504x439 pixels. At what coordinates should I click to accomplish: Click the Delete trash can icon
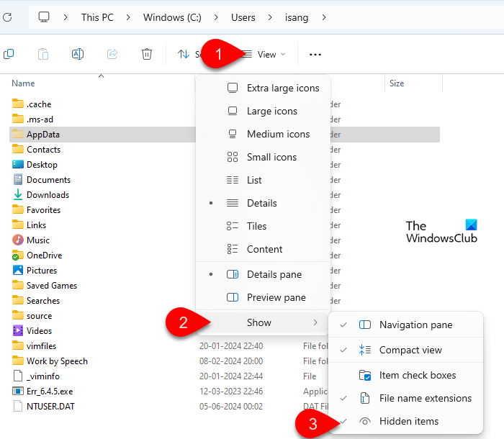[147, 54]
